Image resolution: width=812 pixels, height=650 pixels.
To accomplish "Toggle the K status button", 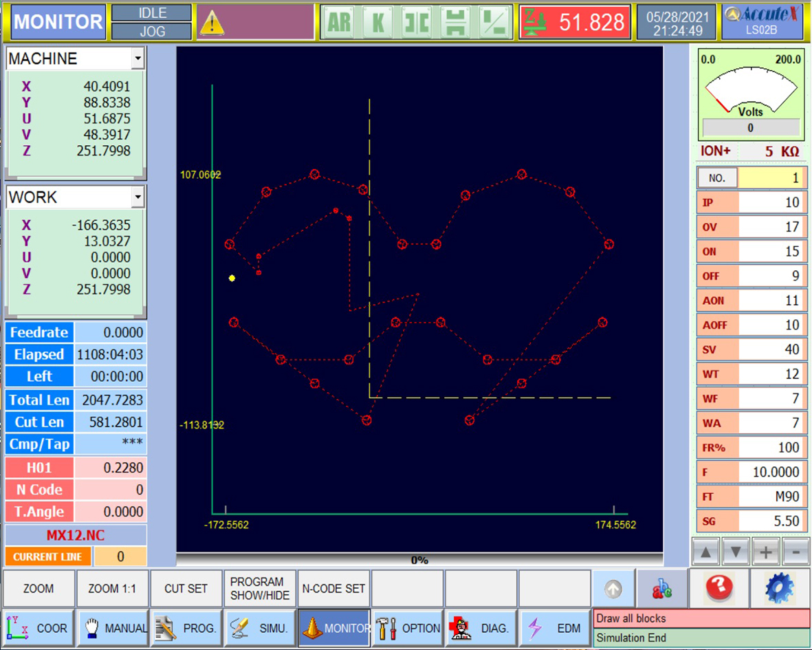I will pyautogui.click(x=378, y=23).
